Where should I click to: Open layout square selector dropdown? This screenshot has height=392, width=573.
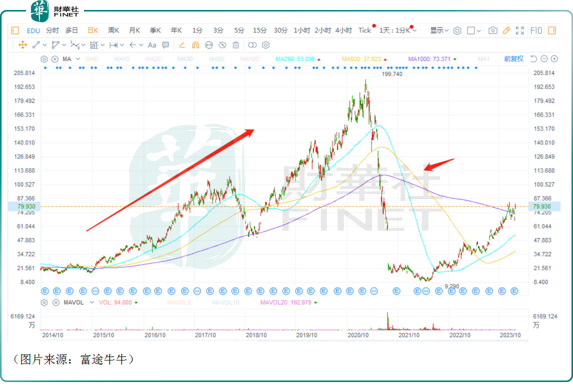474,30
